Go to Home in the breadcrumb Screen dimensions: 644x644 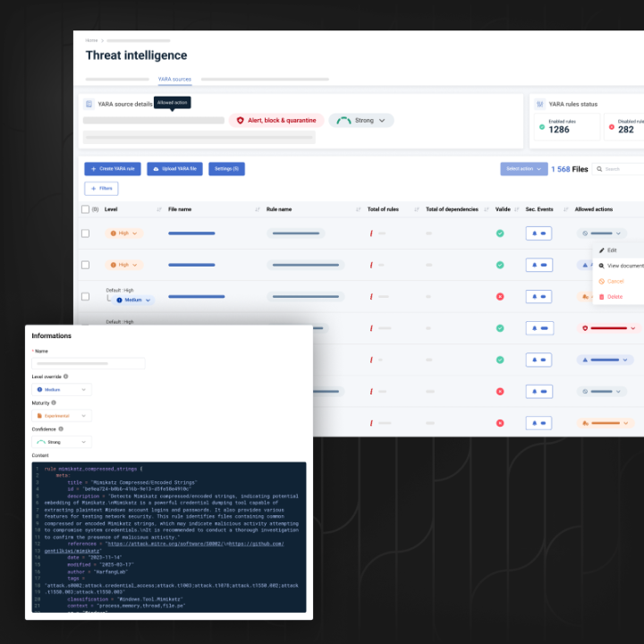point(91,40)
